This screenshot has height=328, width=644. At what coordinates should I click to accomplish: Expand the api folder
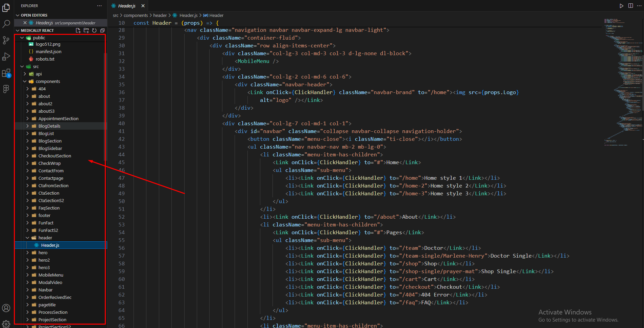pos(39,74)
